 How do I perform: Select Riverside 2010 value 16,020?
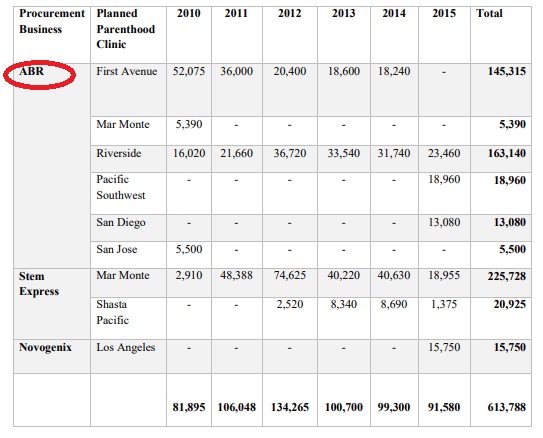[189, 153]
